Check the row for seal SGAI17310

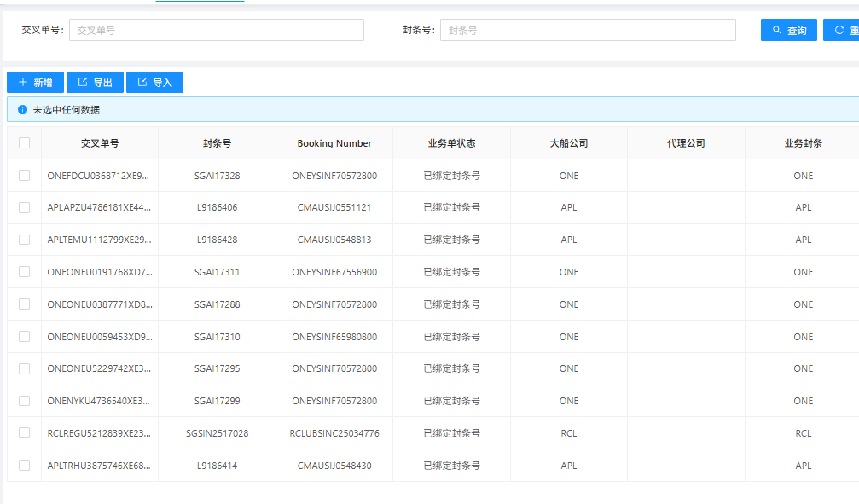(x=24, y=336)
